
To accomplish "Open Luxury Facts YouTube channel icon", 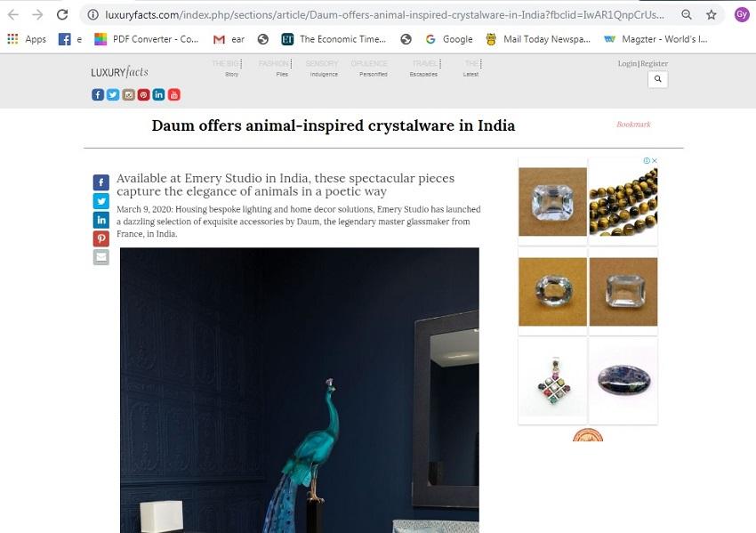I will pyautogui.click(x=174, y=94).
